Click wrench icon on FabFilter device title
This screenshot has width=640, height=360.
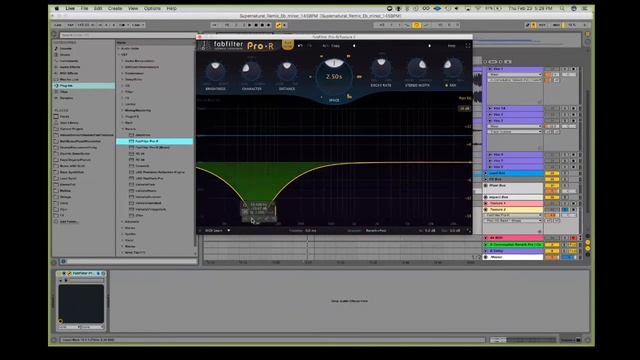69,273
